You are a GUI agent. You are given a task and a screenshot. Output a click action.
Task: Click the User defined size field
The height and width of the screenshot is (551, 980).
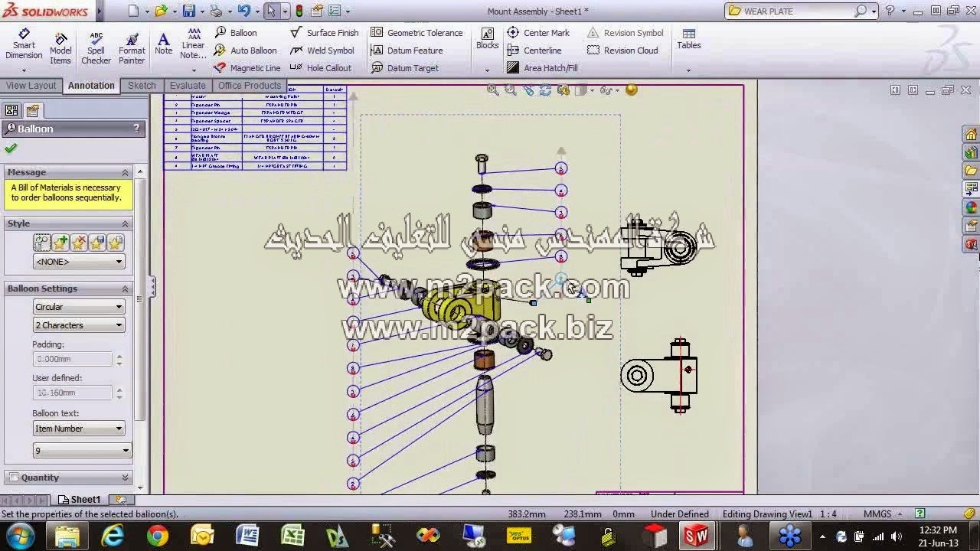click(73, 393)
